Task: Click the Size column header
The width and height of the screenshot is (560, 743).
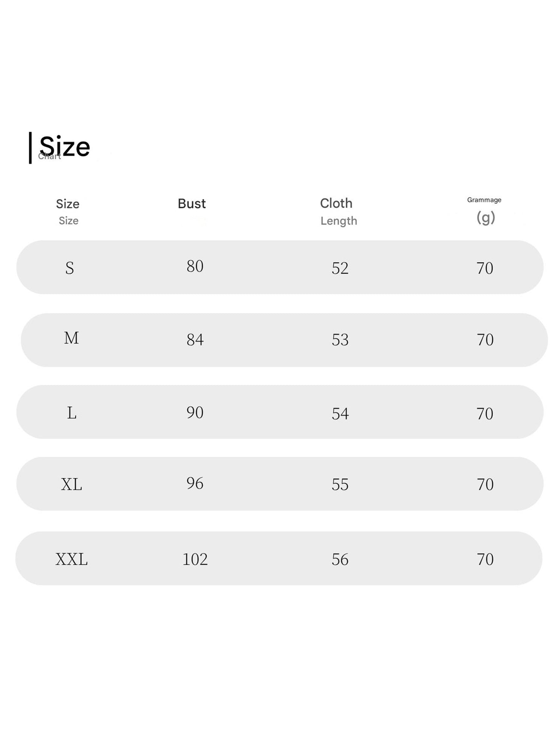Action: click(68, 211)
